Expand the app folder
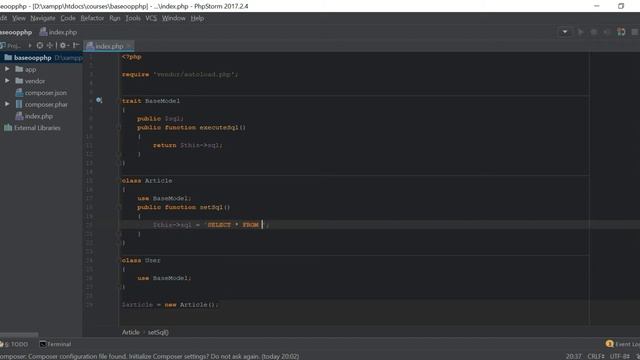Image resolution: width=640 pixels, height=360 pixels. 7,69
